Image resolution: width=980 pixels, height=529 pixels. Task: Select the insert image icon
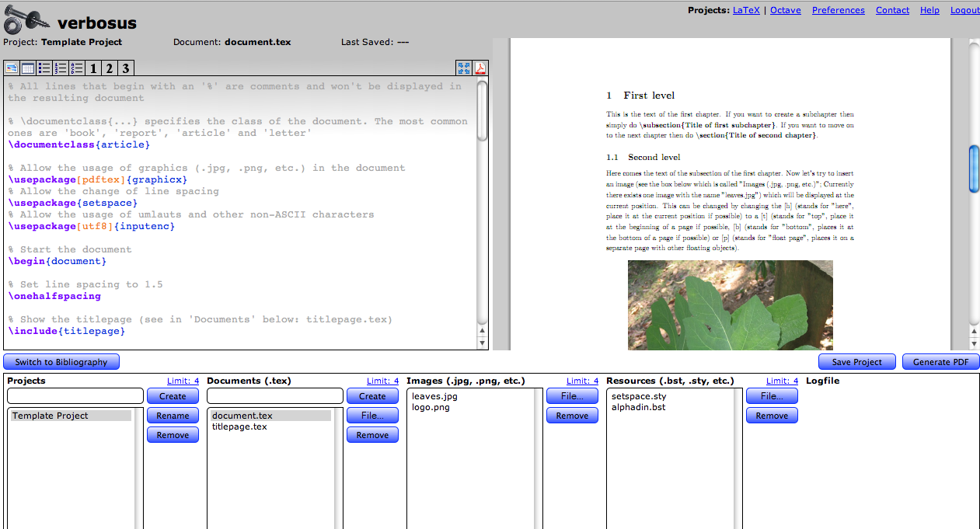coord(11,68)
